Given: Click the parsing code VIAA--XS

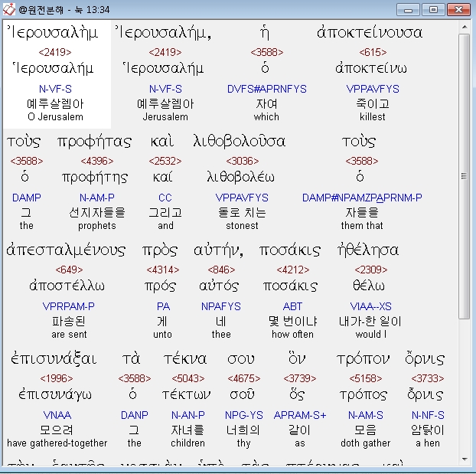Looking at the screenshot, I should tap(370, 306).
